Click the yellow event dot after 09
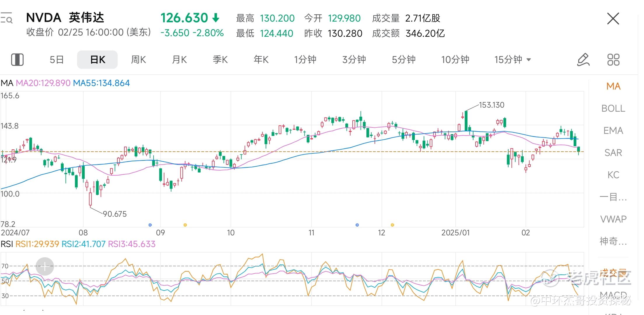Viewport: 644px width, 315px height. click(x=185, y=225)
